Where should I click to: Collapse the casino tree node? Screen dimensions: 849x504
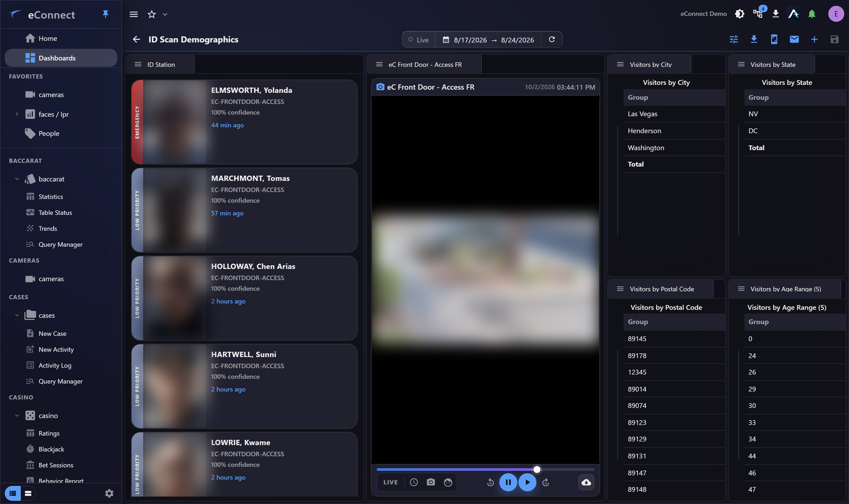[x=16, y=415]
